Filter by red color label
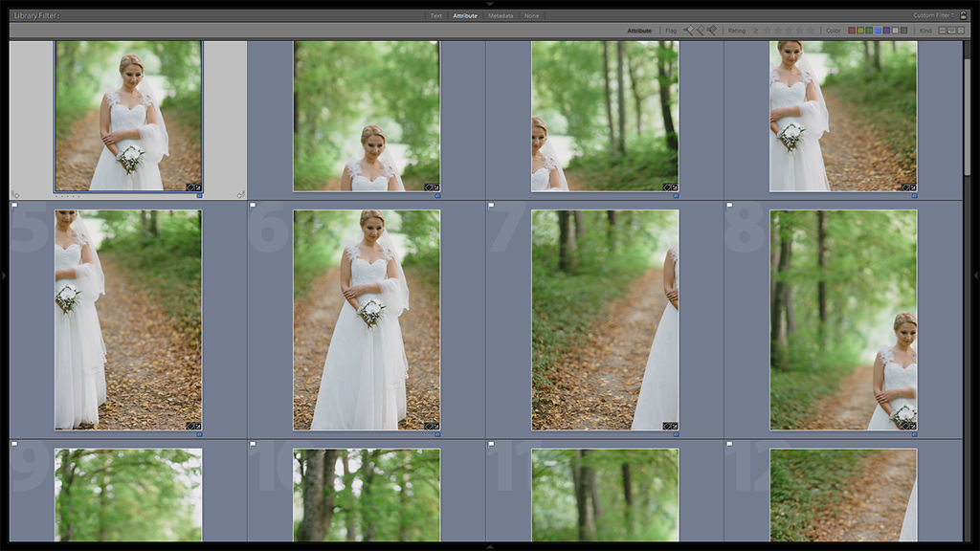 click(x=851, y=30)
